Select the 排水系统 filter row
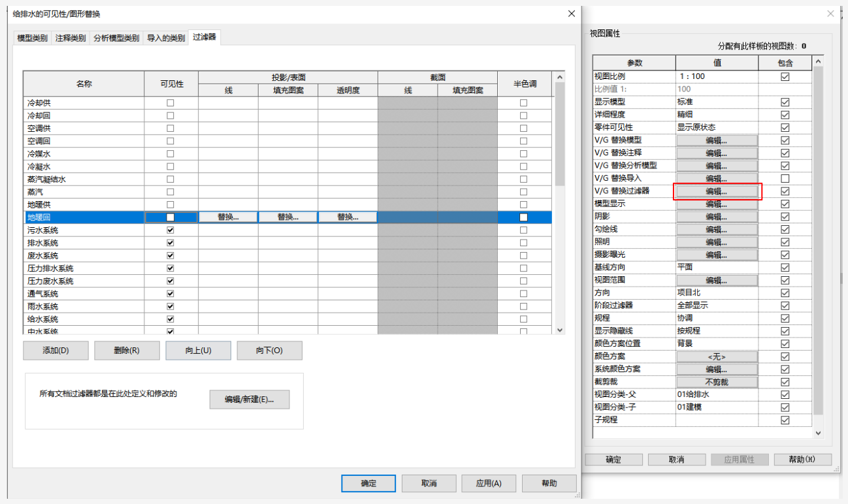The height and width of the screenshot is (504, 848). coord(288,243)
